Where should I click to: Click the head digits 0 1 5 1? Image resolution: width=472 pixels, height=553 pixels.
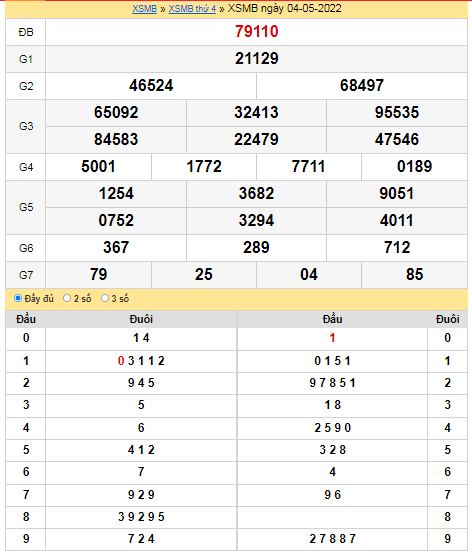pyautogui.click(x=332, y=361)
